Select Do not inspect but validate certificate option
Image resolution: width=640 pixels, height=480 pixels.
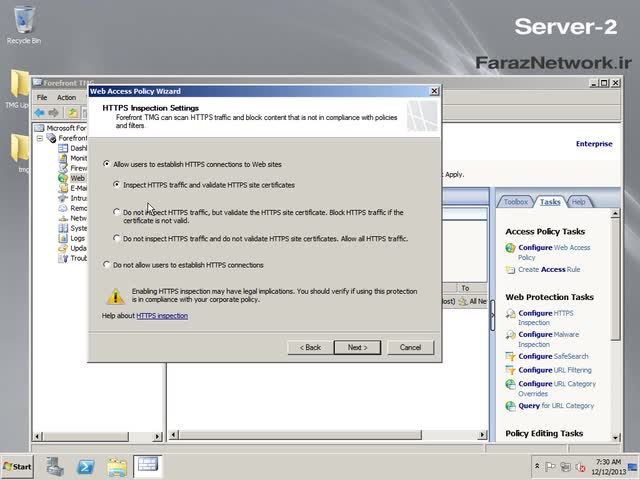(x=117, y=212)
